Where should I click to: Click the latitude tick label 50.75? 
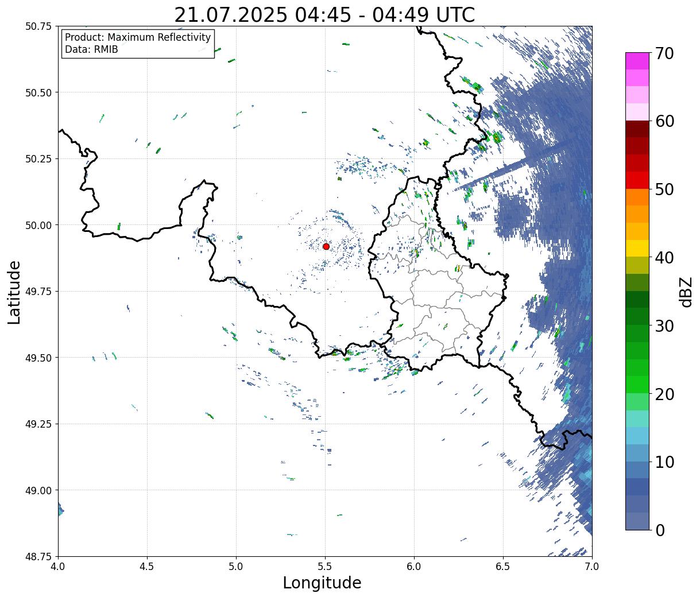point(38,26)
